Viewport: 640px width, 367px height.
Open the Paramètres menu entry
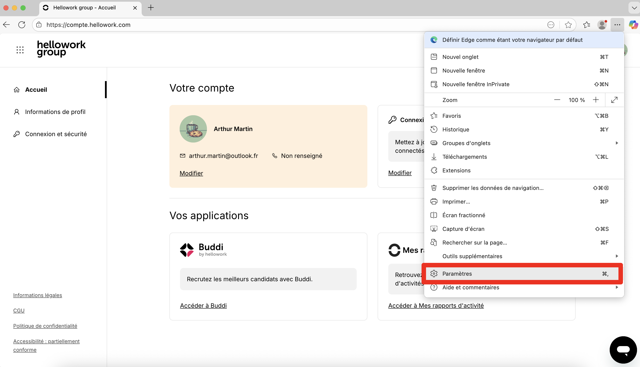(524, 274)
